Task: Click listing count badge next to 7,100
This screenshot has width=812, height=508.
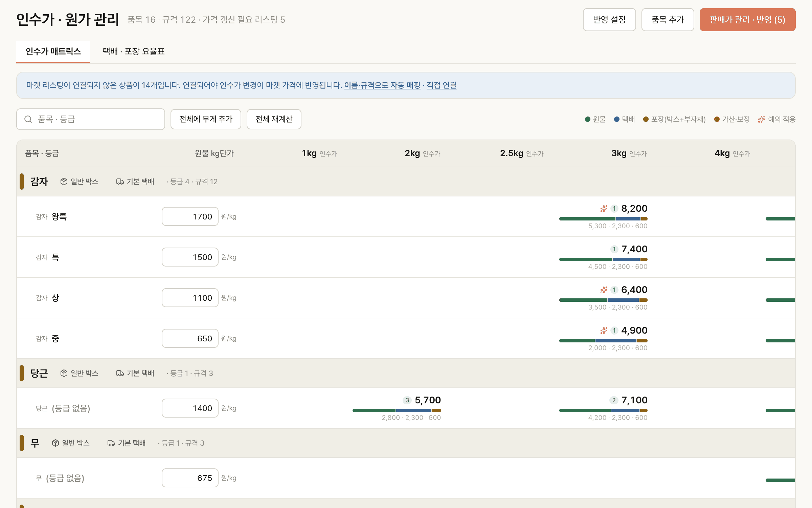Action: [x=614, y=400]
